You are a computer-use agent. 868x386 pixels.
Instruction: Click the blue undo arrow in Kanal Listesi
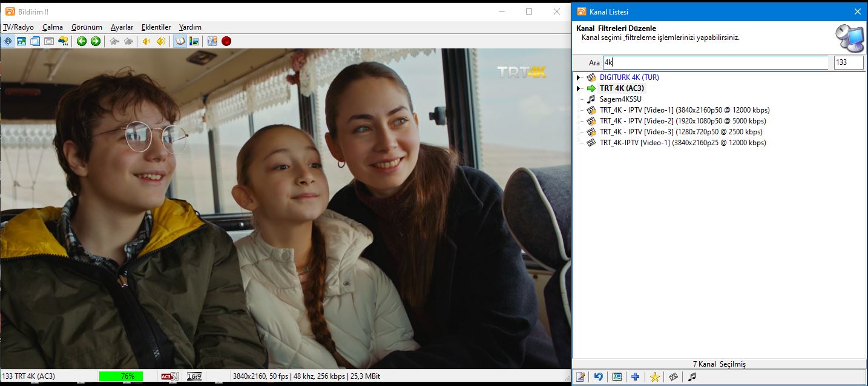point(598,377)
